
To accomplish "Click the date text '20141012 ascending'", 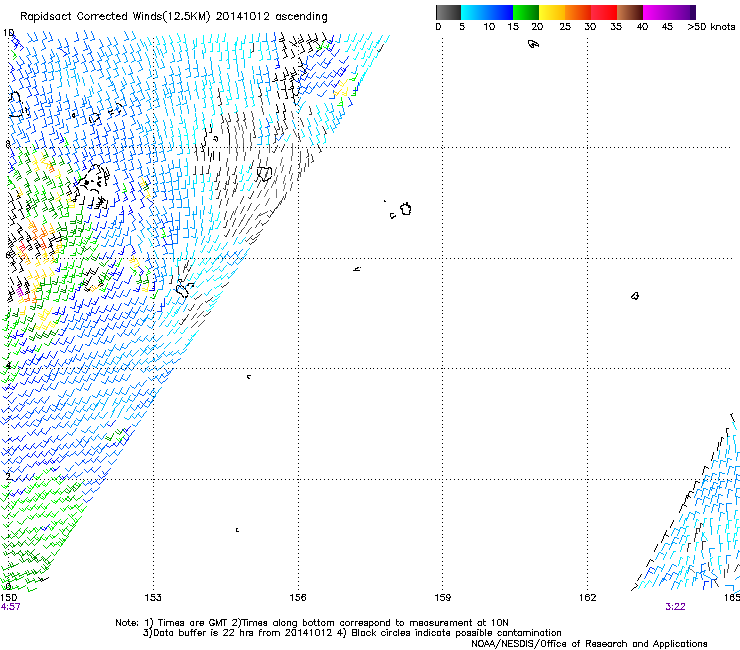I will 271,17.
